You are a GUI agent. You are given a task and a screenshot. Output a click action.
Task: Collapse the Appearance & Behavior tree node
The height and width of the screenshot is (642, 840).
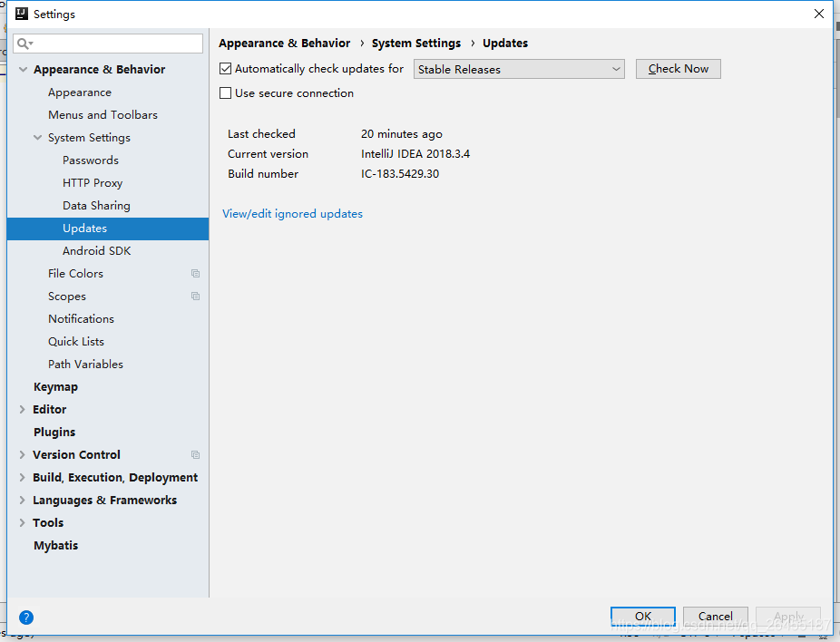(x=23, y=70)
